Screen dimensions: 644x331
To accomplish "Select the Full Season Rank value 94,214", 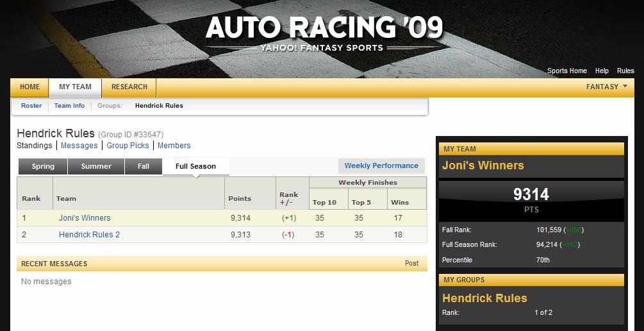I will [547, 244].
